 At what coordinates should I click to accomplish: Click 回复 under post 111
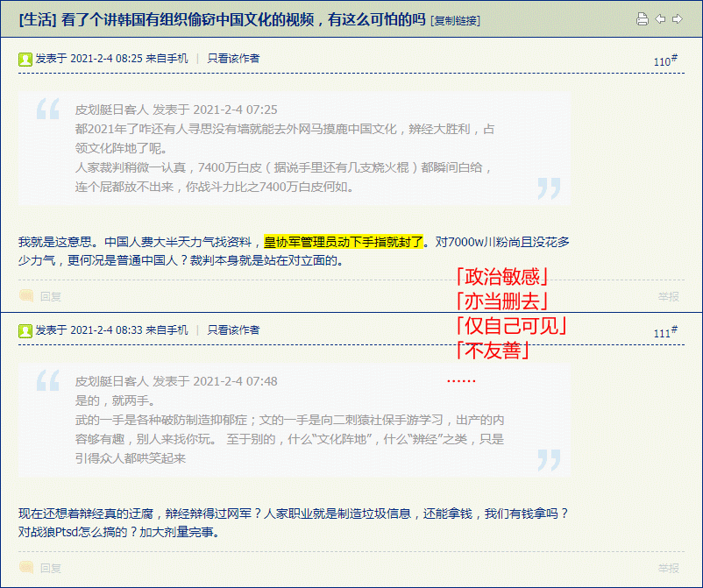click(x=50, y=568)
